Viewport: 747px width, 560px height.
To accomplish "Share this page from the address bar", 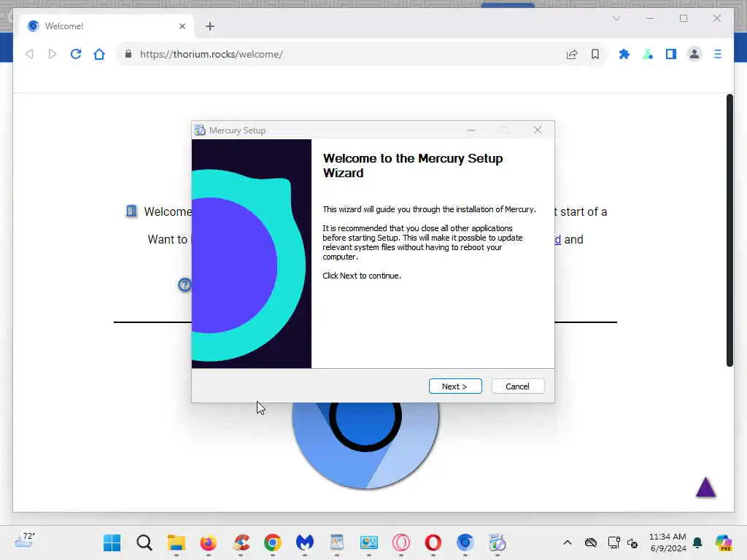I will click(572, 54).
